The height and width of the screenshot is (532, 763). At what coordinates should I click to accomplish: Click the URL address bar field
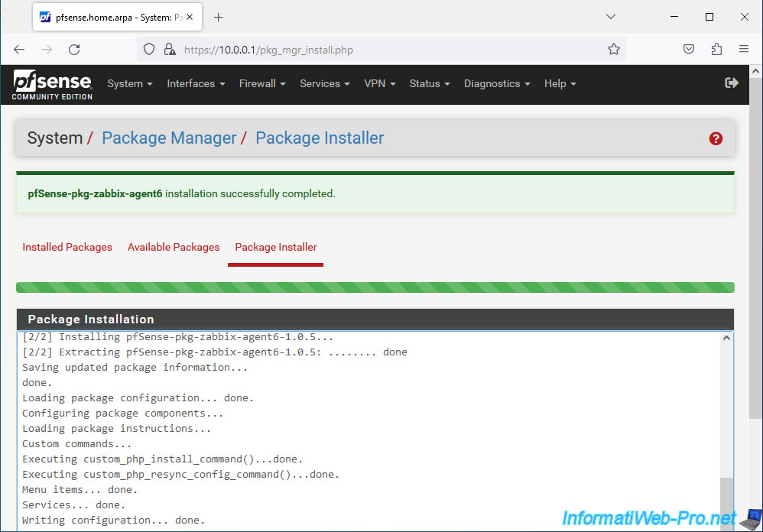(381, 50)
